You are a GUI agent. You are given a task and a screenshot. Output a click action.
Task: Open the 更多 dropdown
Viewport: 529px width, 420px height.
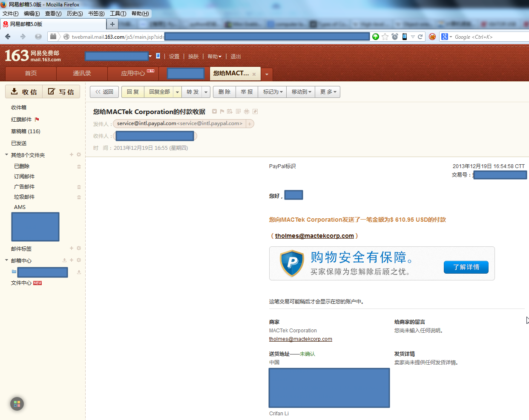coord(328,92)
